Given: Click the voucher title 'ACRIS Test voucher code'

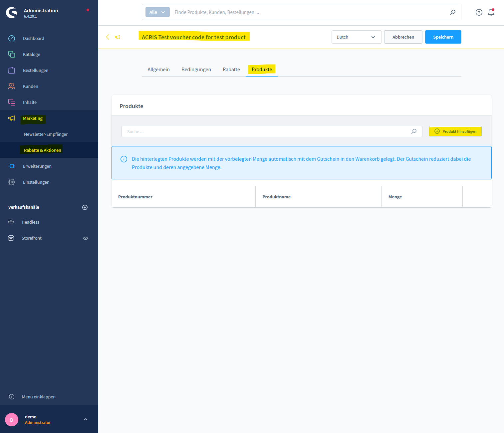Looking at the screenshot, I should [x=194, y=37].
